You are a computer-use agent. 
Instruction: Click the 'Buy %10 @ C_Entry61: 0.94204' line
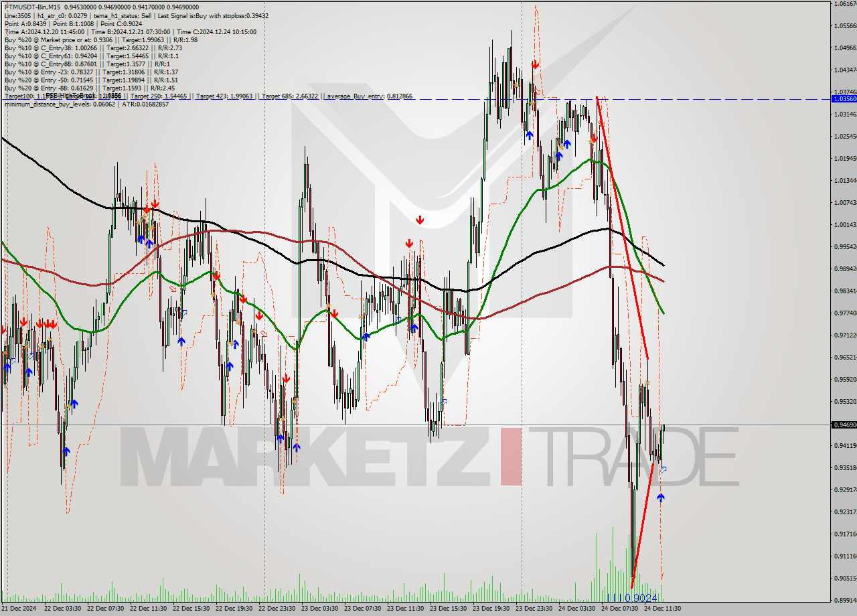pyautogui.click(x=90, y=56)
